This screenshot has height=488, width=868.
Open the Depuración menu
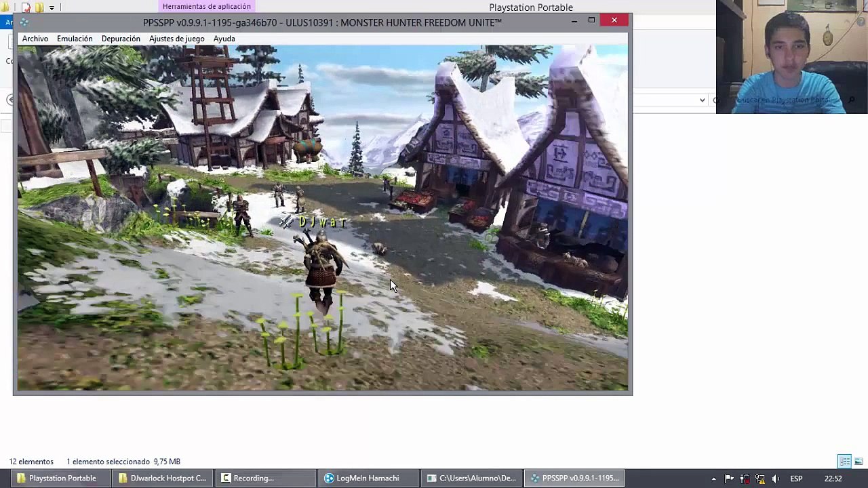point(121,39)
